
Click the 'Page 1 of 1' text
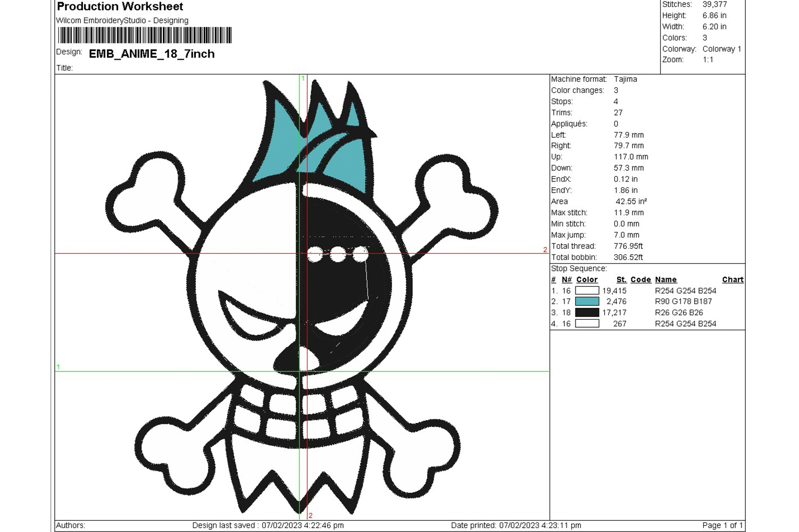722,526
